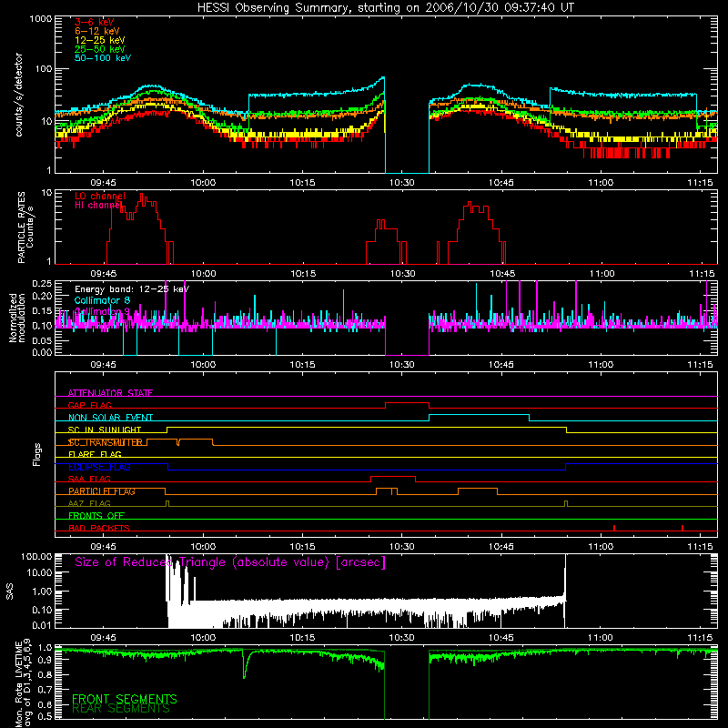Click the vertical Flags axis label

(37, 454)
